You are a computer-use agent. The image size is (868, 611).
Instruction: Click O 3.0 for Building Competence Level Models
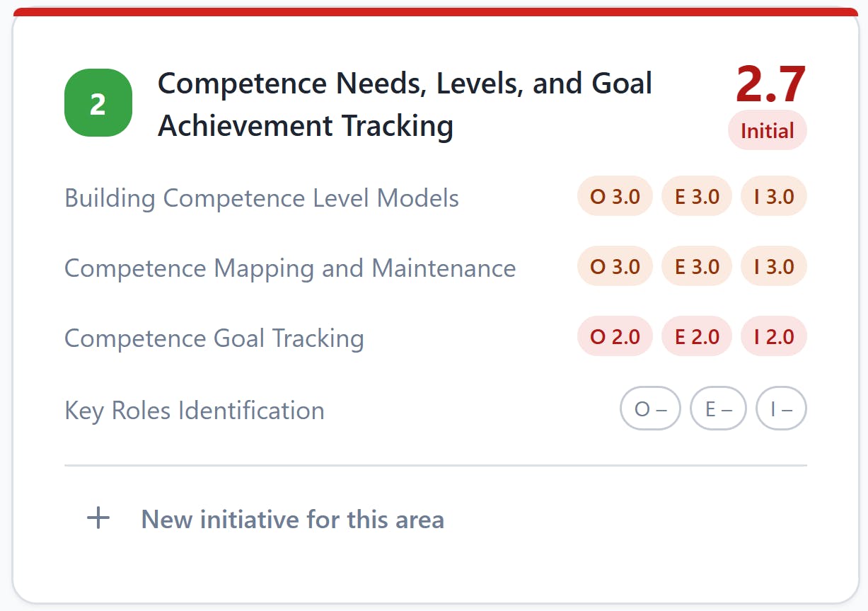(x=615, y=196)
